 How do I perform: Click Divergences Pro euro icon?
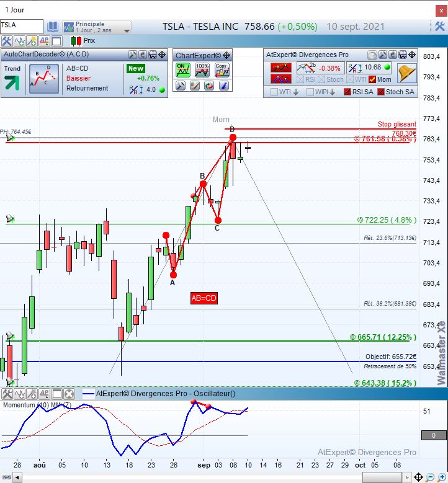(x=393, y=55)
